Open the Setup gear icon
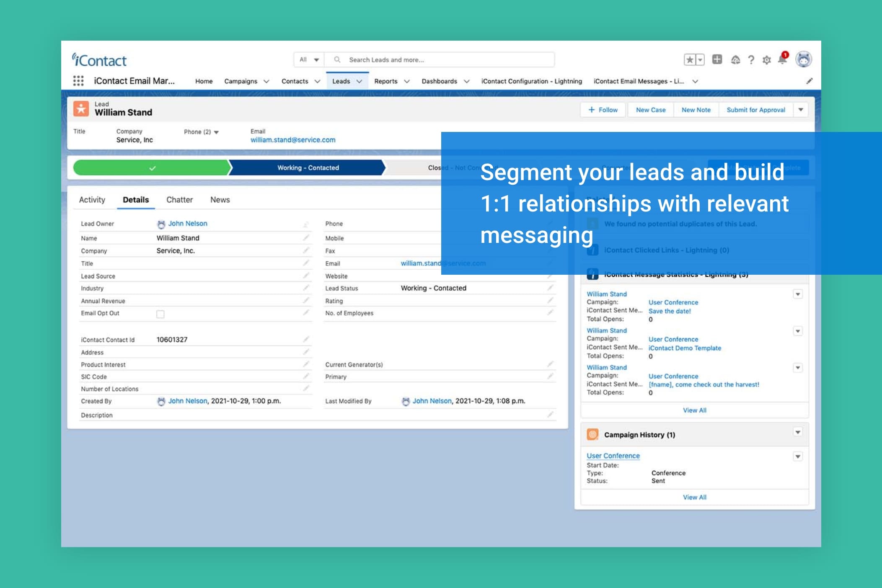Viewport: 882px width, 588px height. [766, 60]
